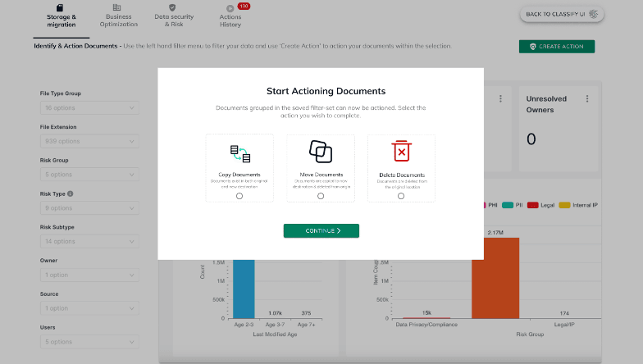Click the Move Documents overlapping squares icon

point(320,152)
